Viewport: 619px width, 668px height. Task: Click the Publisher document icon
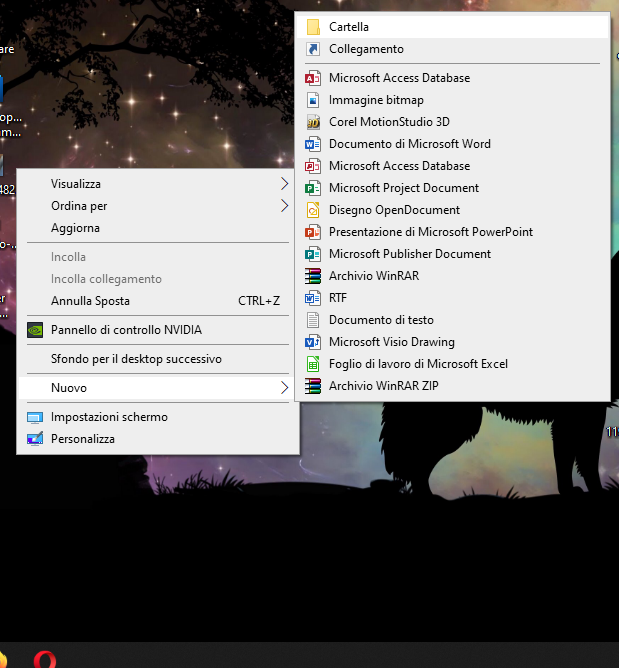tap(312, 254)
